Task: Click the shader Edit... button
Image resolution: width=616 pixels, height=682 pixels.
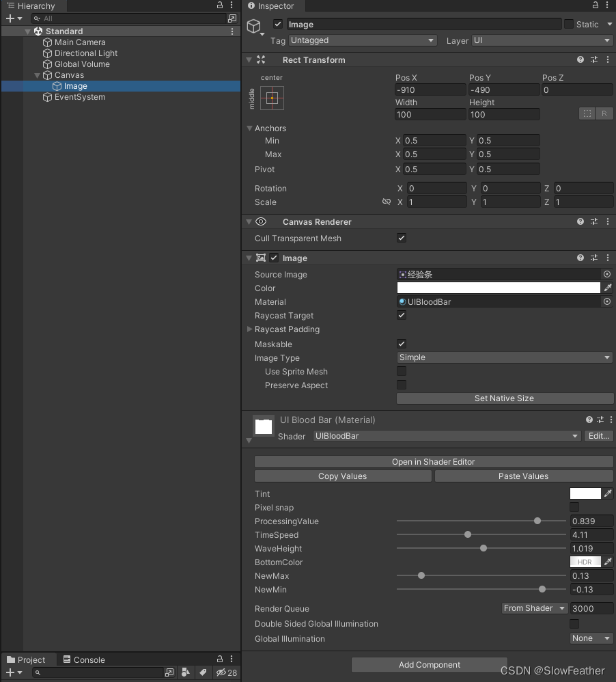Action: point(599,436)
